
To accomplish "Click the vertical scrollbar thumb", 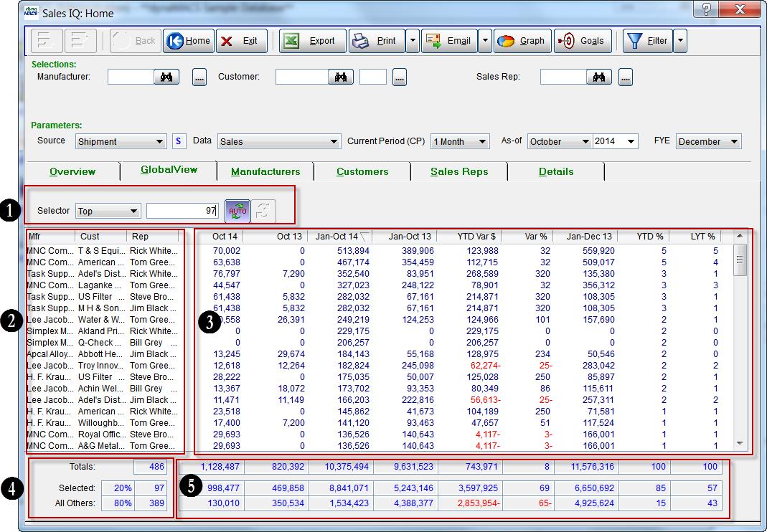I will click(740, 260).
